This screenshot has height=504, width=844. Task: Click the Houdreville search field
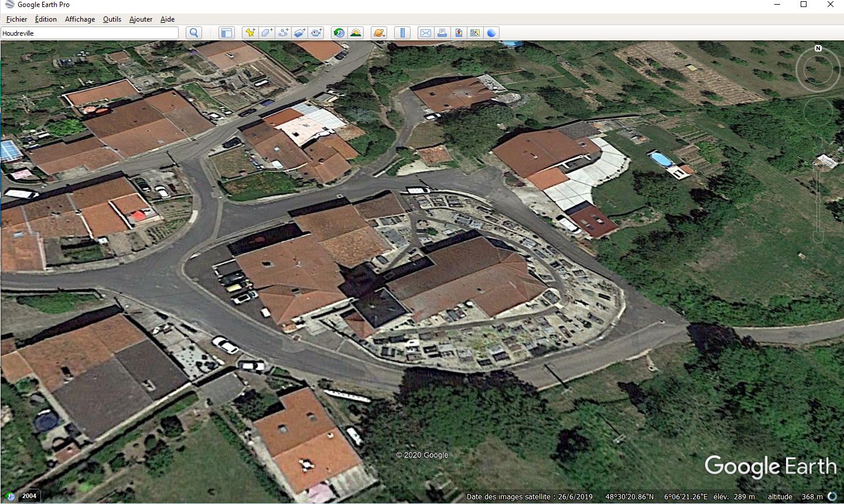90,33
